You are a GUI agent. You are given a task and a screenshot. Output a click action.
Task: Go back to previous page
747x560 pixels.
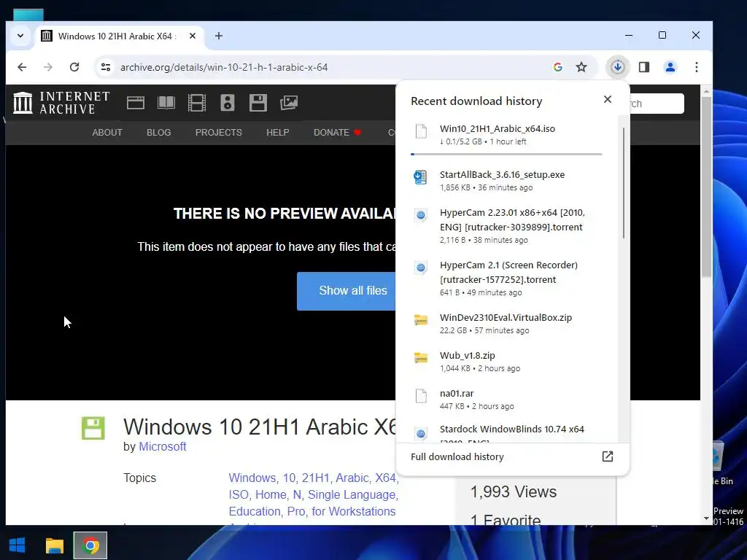pyautogui.click(x=22, y=67)
